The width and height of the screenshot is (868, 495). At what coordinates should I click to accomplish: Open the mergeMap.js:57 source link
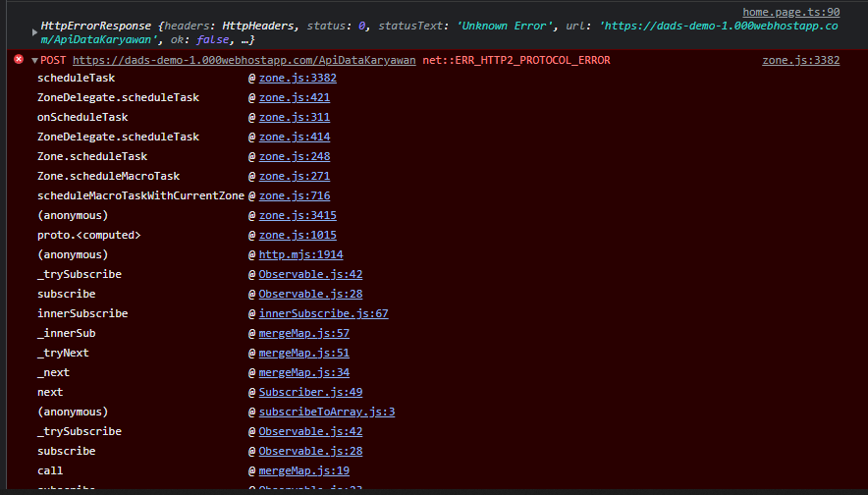click(x=304, y=333)
